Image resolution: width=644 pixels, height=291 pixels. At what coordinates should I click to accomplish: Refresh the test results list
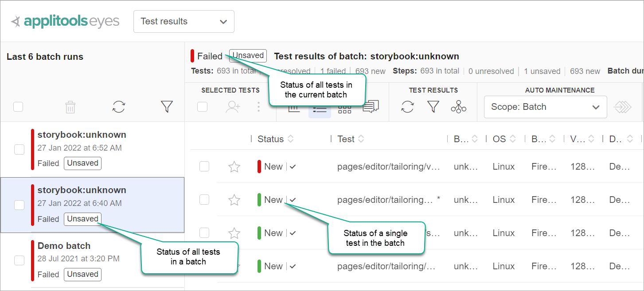point(407,106)
